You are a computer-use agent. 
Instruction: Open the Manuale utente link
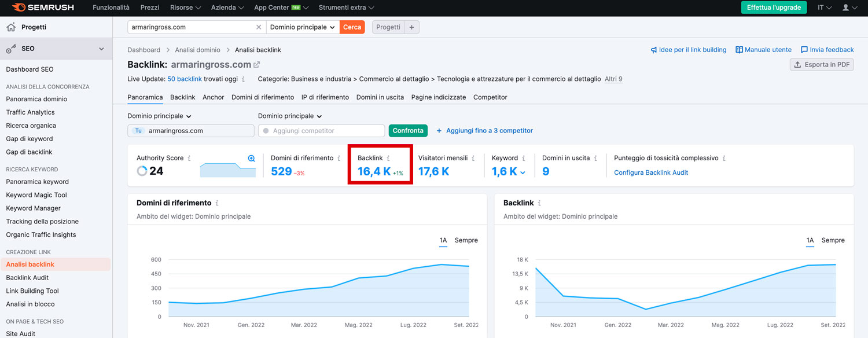(x=764, y=50)
